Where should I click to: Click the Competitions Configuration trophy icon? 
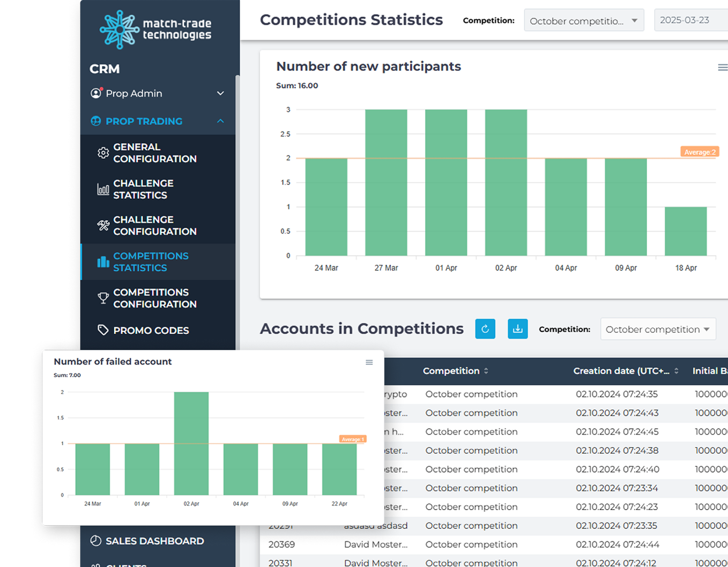(x=103, y=298)
